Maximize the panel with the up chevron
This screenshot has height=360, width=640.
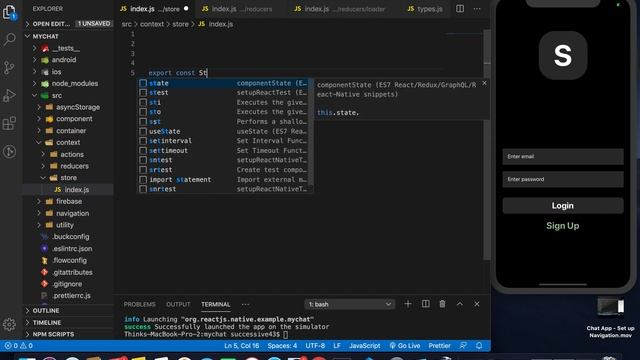click(460, 304)
